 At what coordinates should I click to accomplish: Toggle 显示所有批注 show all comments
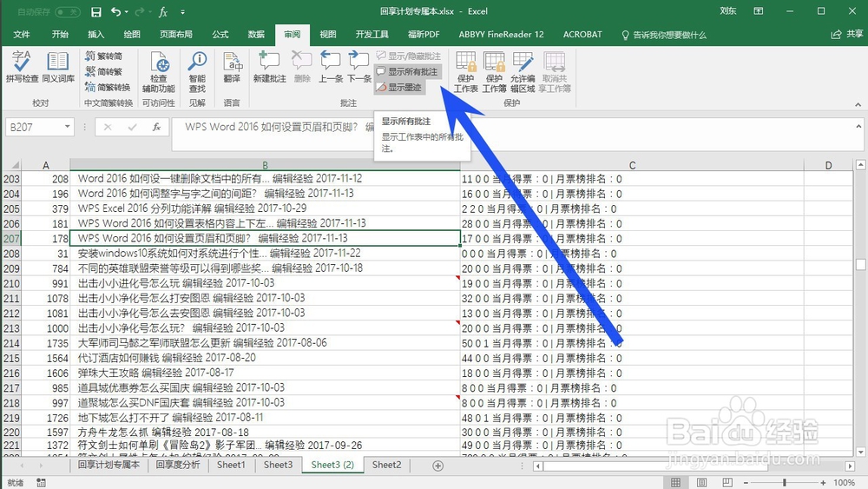tap(407, 71)
